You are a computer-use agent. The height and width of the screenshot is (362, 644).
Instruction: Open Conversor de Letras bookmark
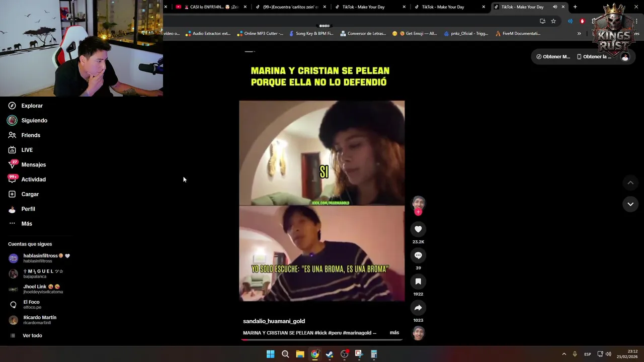(363, 34)
